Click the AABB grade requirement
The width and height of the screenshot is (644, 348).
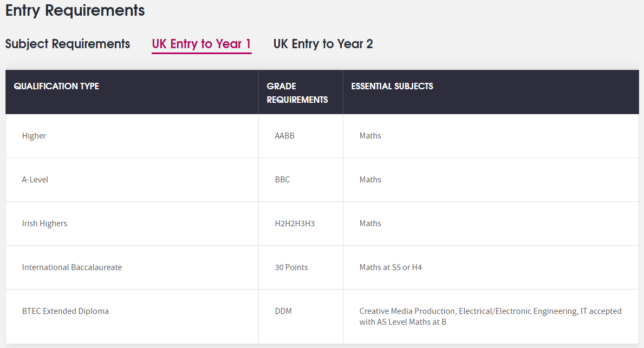[284, 136]
